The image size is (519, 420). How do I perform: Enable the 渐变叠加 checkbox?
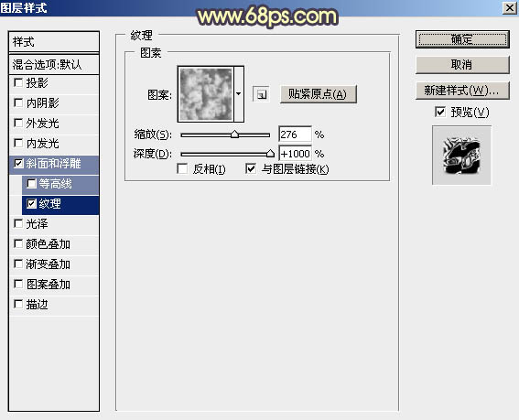(x=18, y=264)
